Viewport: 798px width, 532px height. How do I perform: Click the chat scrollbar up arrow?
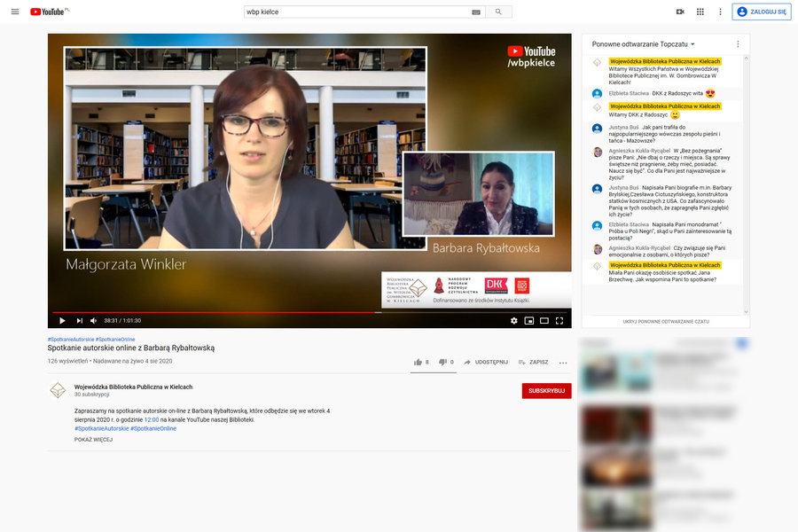pos(746,58)
